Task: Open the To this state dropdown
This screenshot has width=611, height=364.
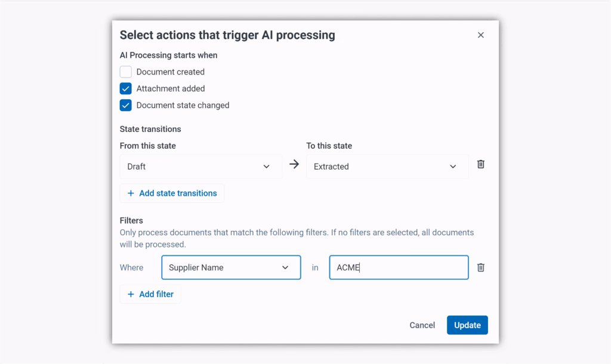Action: click(x=387, y=166)
